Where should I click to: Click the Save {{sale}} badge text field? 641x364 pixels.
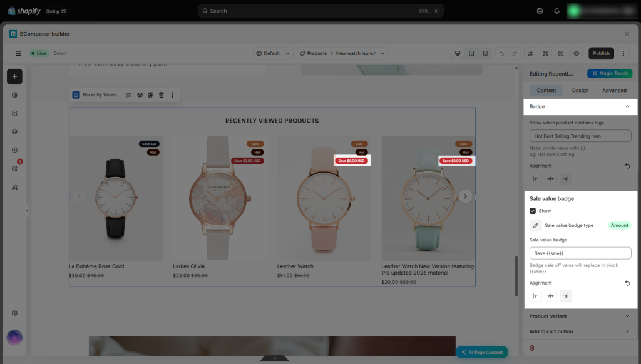point(580,253)
